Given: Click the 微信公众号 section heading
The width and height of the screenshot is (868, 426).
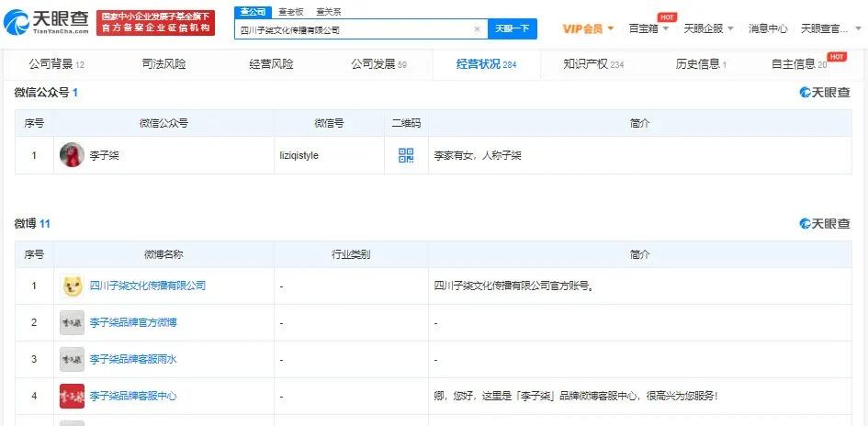Looking at the screenshot, I should pyautogui.click(x=46, y=93).
